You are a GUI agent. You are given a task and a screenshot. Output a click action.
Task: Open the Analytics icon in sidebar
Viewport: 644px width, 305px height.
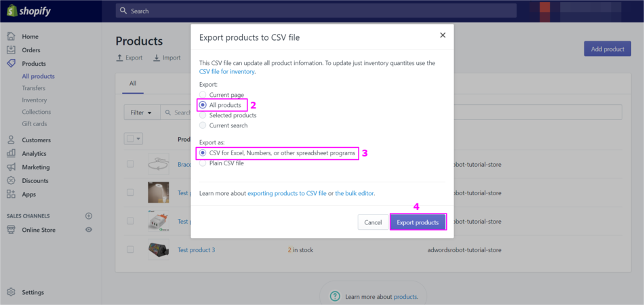click(11, 154)
